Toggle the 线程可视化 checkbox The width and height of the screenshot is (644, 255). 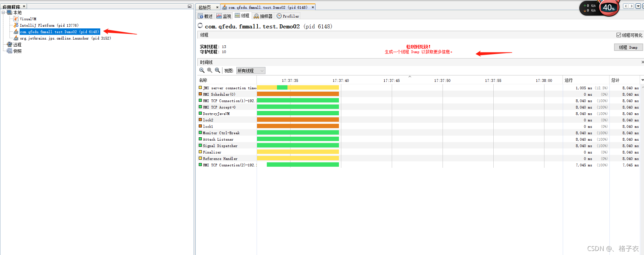click(619, 35)
